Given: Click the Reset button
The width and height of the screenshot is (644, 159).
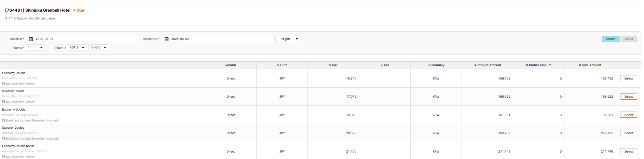Looking at the screenshot, I should click(x=629, y=39).
